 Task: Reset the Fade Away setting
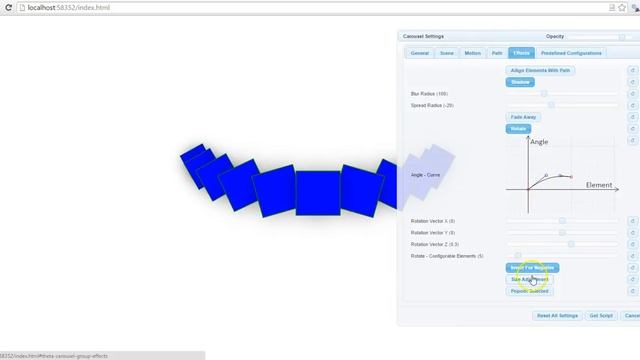(633, 117)
